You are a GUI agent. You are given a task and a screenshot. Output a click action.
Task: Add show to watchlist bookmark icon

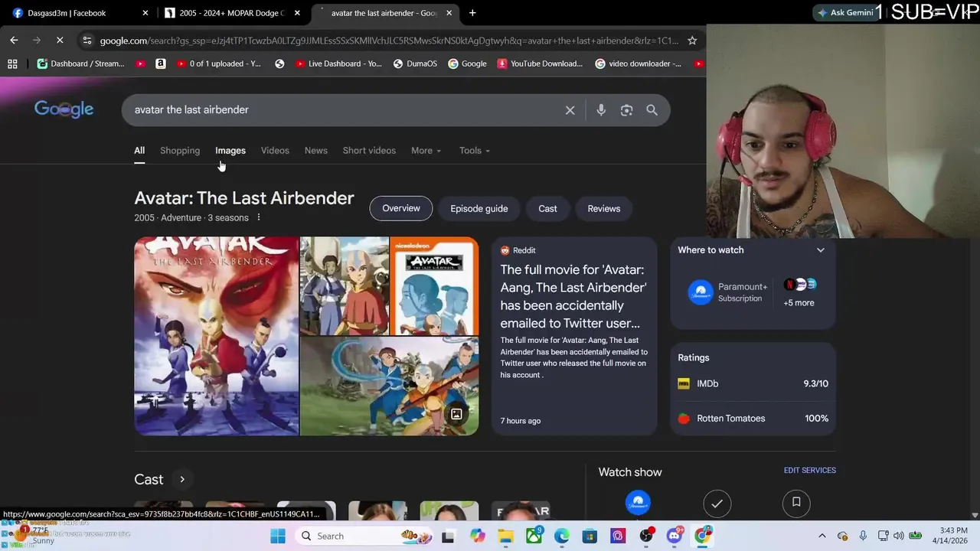pos(796,503)
